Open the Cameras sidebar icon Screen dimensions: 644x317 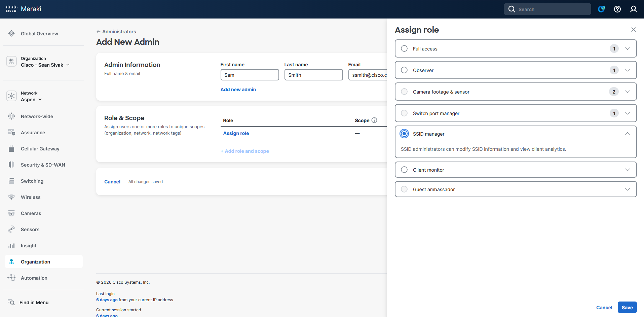[x=11, y=213]
